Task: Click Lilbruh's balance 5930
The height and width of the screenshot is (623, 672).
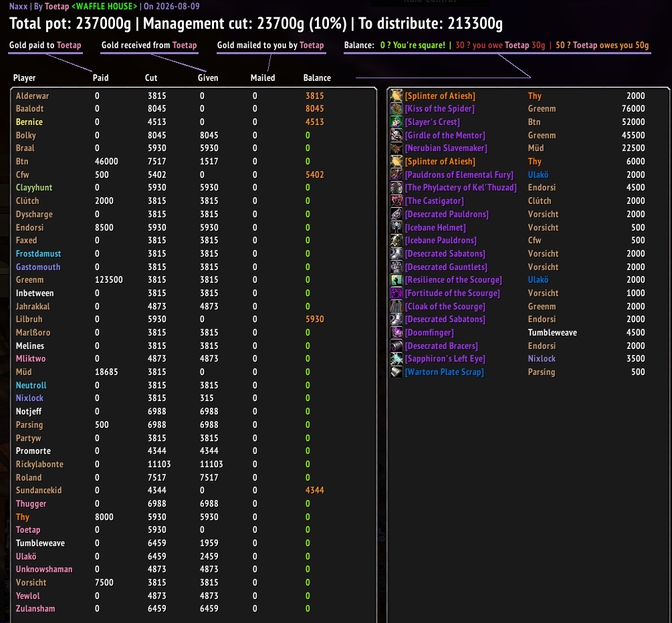Action: tap(314, 320)
